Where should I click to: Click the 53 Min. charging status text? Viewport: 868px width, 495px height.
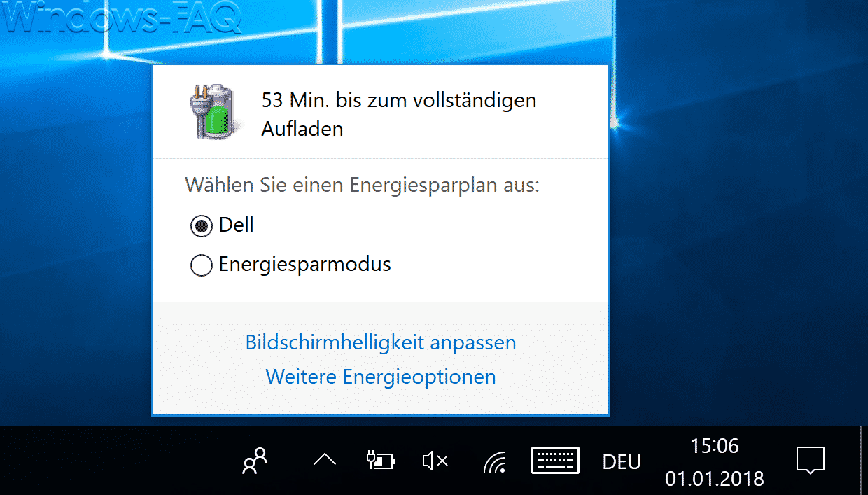(x=399, y=114)
